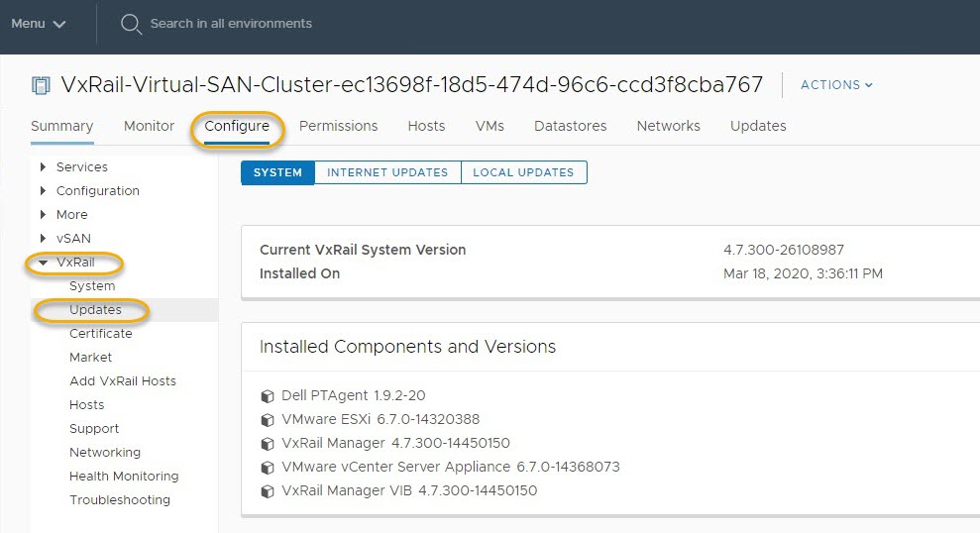The image size is (980, 533).
Task: Open the Menu dropdown
Action: pos(39,24)
